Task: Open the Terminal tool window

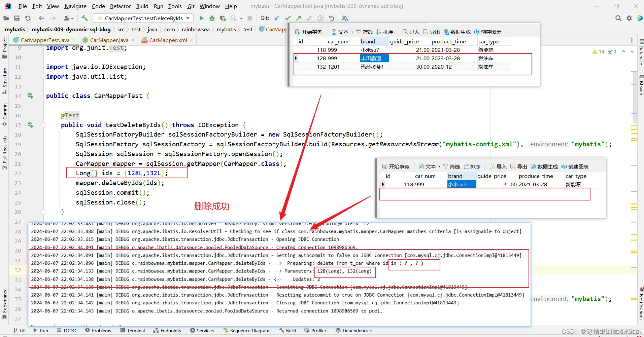Action: [132, 331]
